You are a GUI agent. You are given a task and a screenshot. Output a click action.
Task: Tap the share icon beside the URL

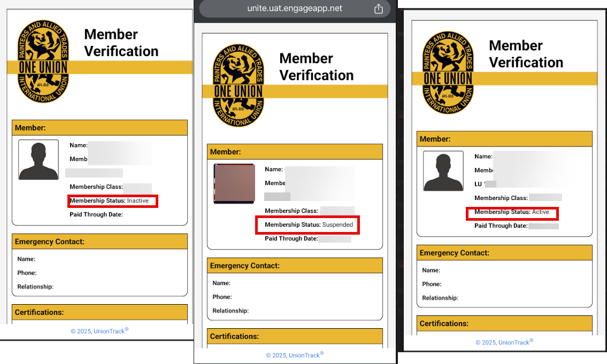click(378, 9)
